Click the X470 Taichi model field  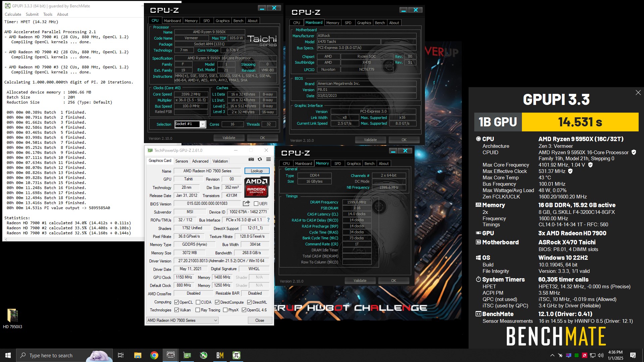pos(348,42)
